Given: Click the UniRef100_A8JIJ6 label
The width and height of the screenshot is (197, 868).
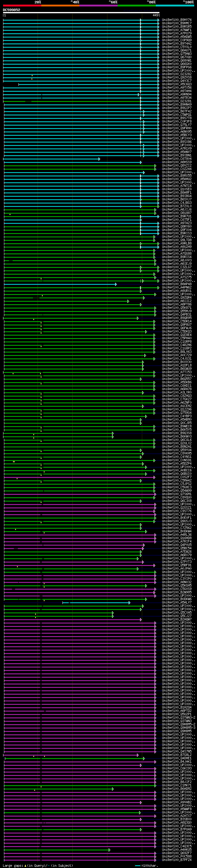Looking at the screenshot, I should [x=177, y=210].
